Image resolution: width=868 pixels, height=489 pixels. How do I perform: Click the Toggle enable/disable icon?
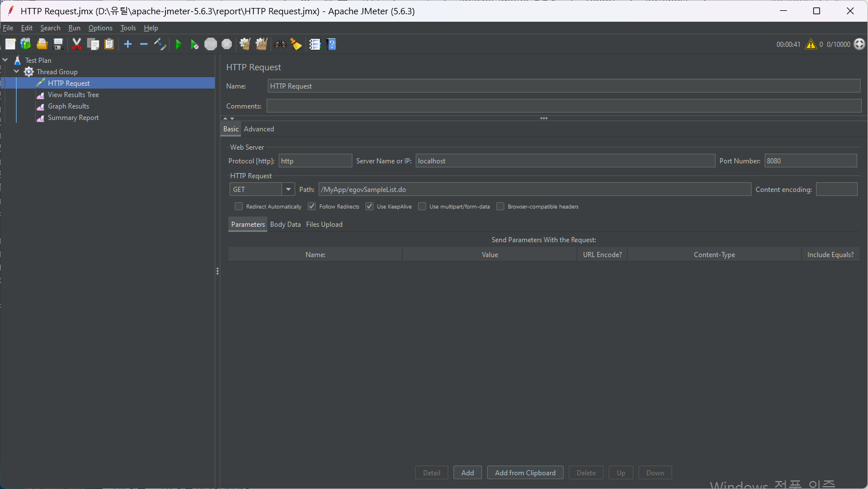coord(160,44)
